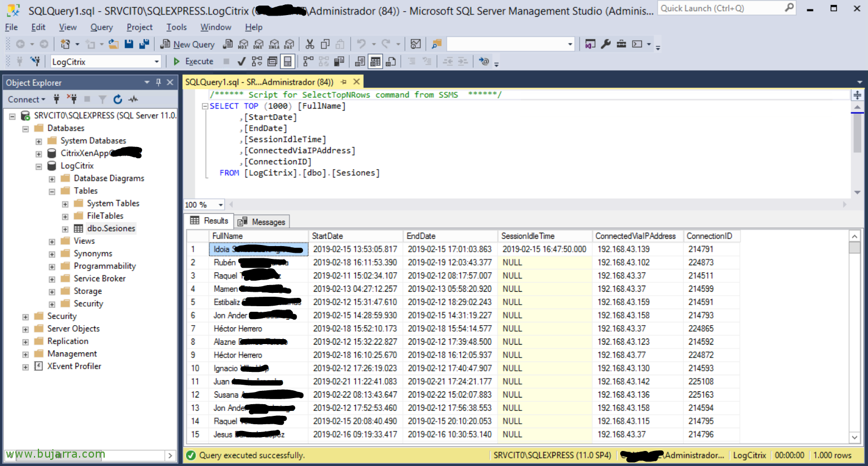This screenshot has height=466, width=868.
Task: Open the Activity Monitor icon
Action: (415, 44)
